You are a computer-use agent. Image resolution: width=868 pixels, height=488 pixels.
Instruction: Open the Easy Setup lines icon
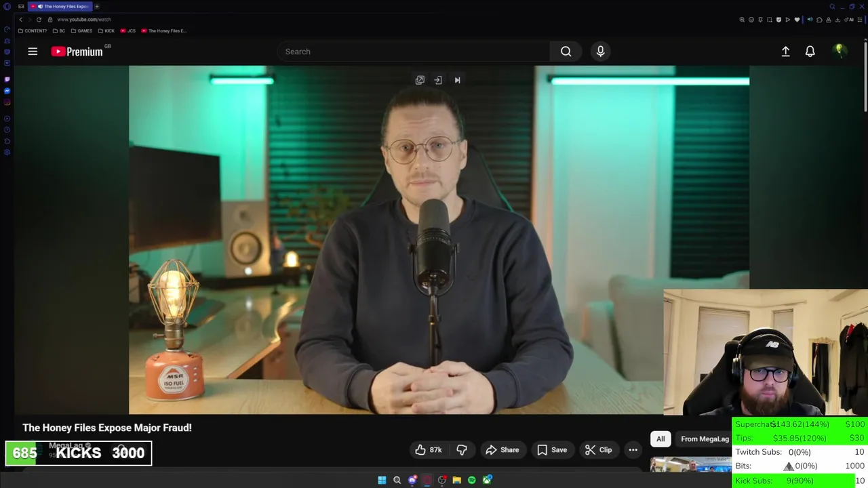click(x=860, y=20)
